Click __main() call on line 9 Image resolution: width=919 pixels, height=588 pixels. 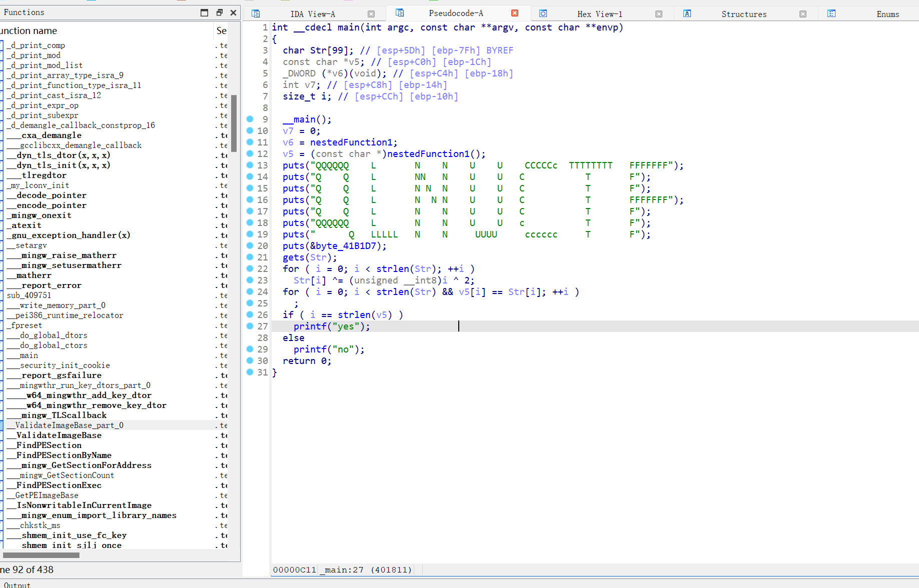(307, 119)
